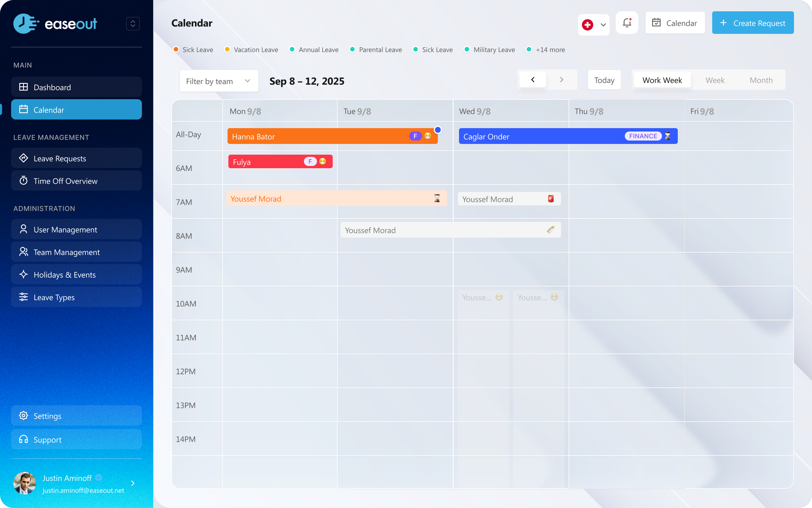Click Justin Aminoff's profile avatar
Viewport: 812px width, 508px height.
click(x=25, y=483)
